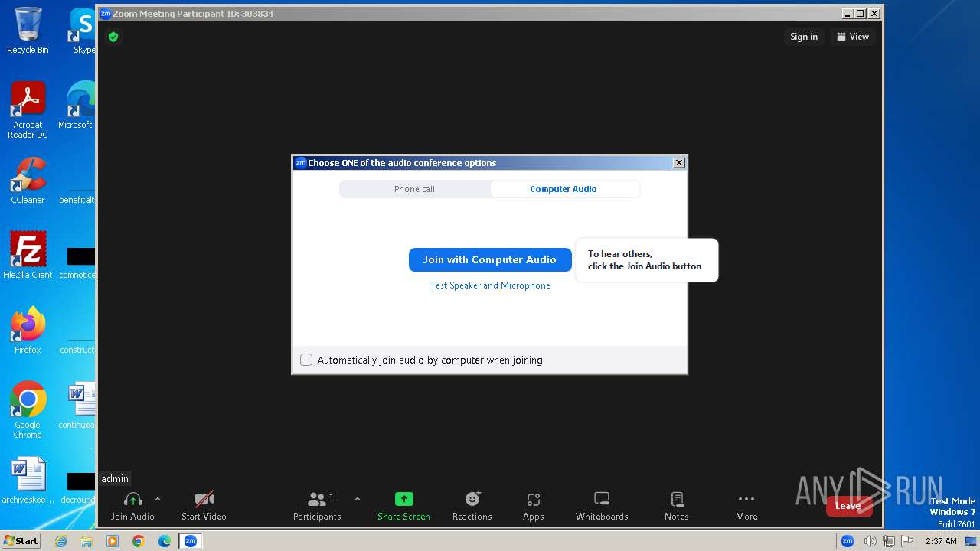Click the admin participant name label
Viewport: 980px width, 551px height.
[x=115, y=479]
